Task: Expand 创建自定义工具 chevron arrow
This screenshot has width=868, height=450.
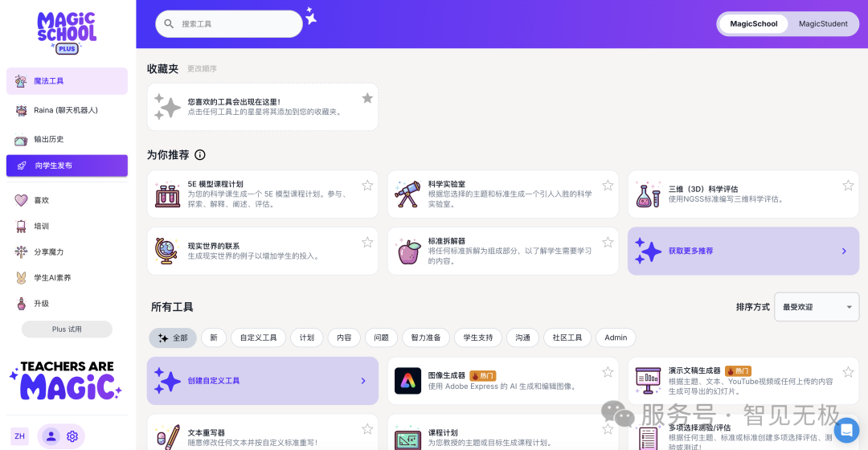Action: [363, 381]
